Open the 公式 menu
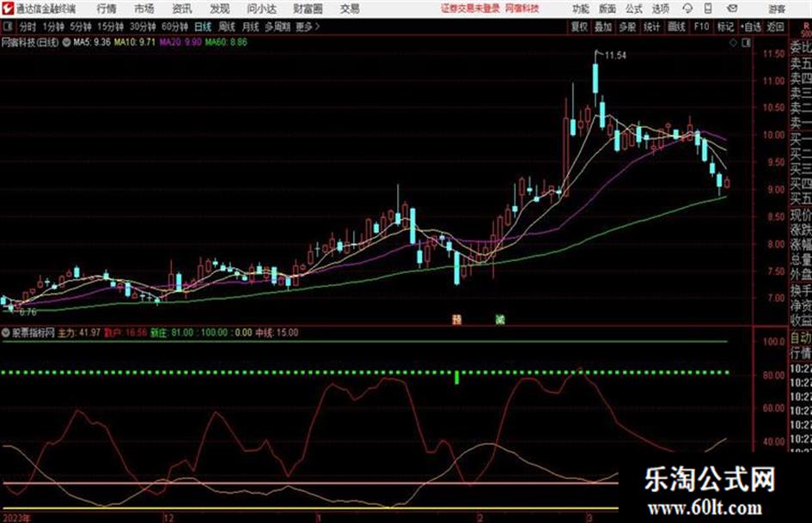The width and height of the screenshot is (812, 523). tap(633, 9)
